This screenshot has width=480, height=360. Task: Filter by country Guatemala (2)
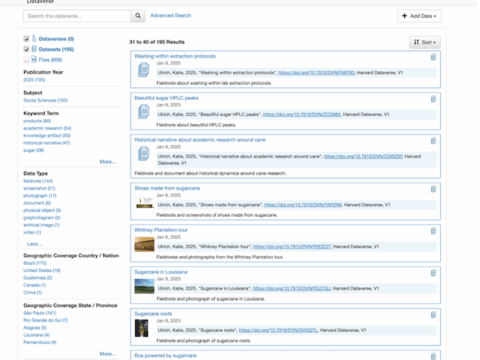tap(38, 278)
